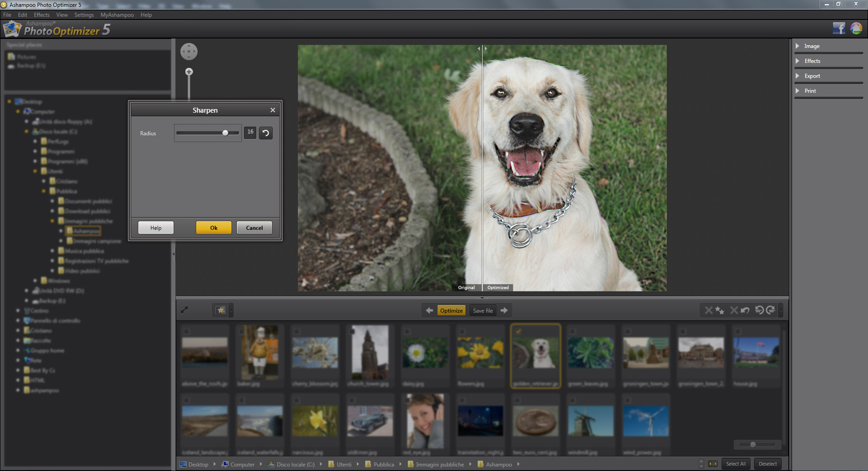Go to previous image with left arrow
Screen dimensions: 868x471
point(429,310)
